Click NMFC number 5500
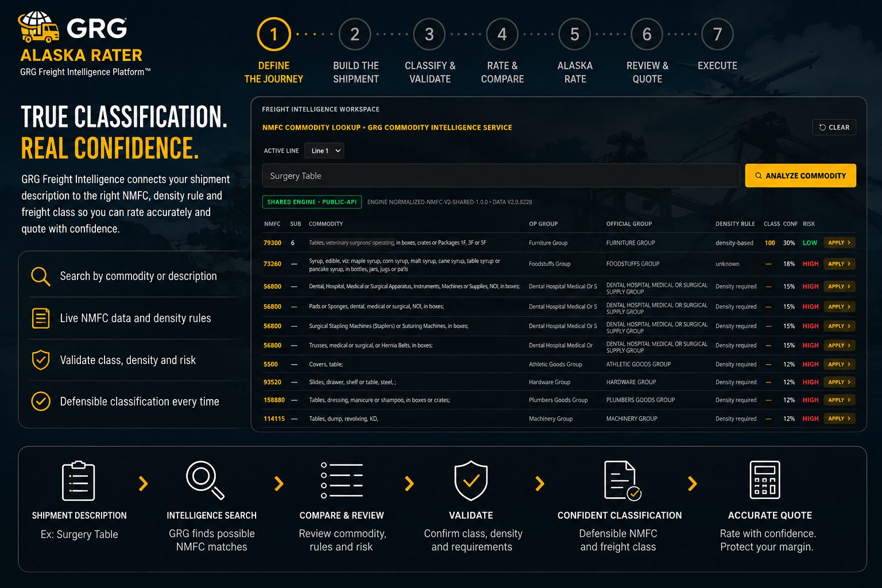The height and width of the screenshot is (588, 882). pos(270,365)
